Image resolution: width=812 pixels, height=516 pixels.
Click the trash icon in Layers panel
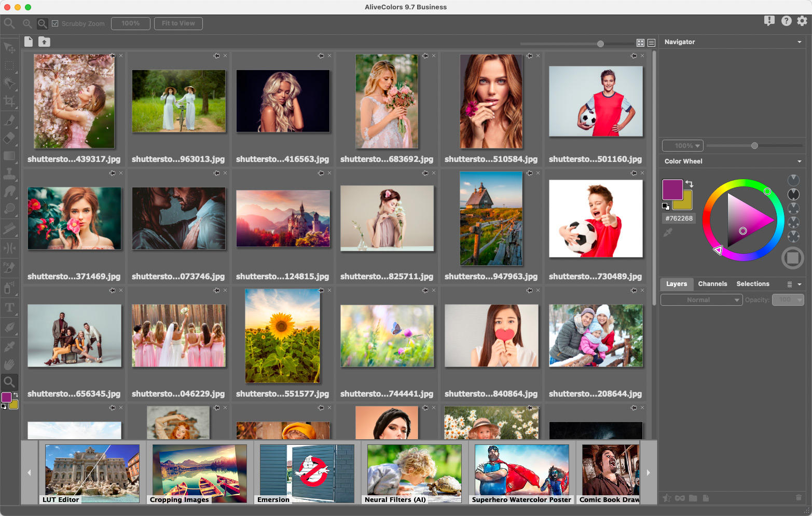pos(799,498)
